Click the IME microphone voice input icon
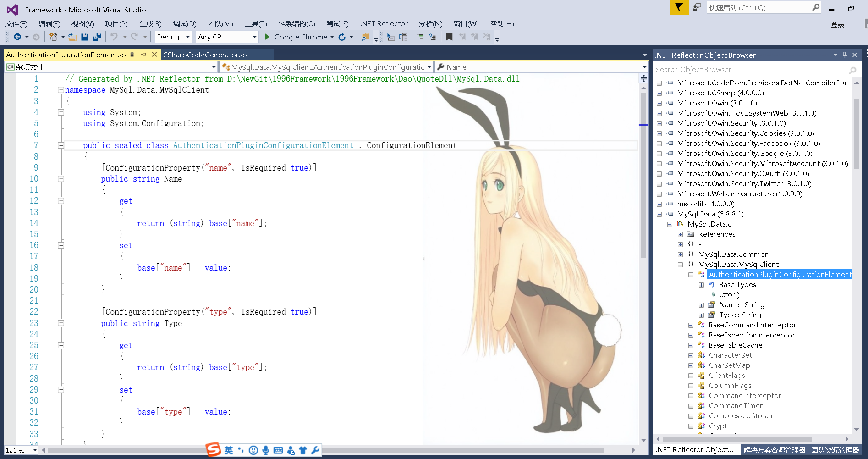 [x=266, y=450]
